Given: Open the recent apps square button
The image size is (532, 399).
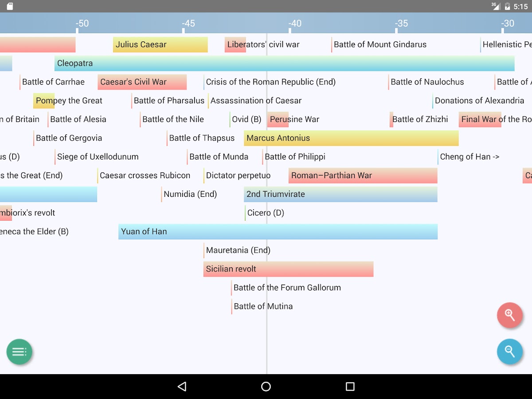Looking at the screenshot, I should tap(350, 387).
